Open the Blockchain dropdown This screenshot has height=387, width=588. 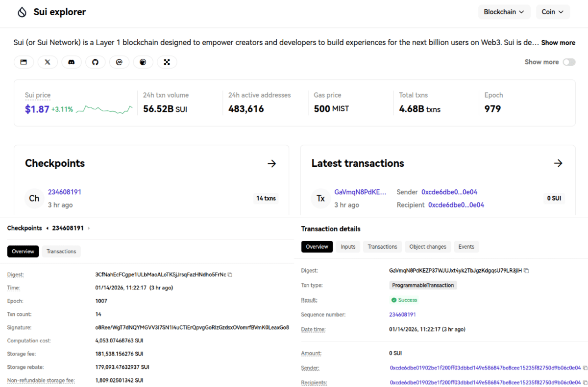(504, 12)
